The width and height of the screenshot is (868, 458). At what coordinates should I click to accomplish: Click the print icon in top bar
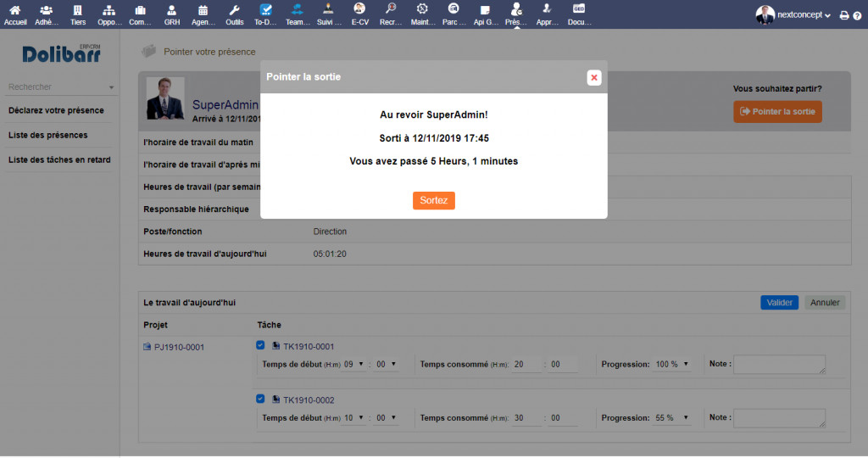pos(843,15)
